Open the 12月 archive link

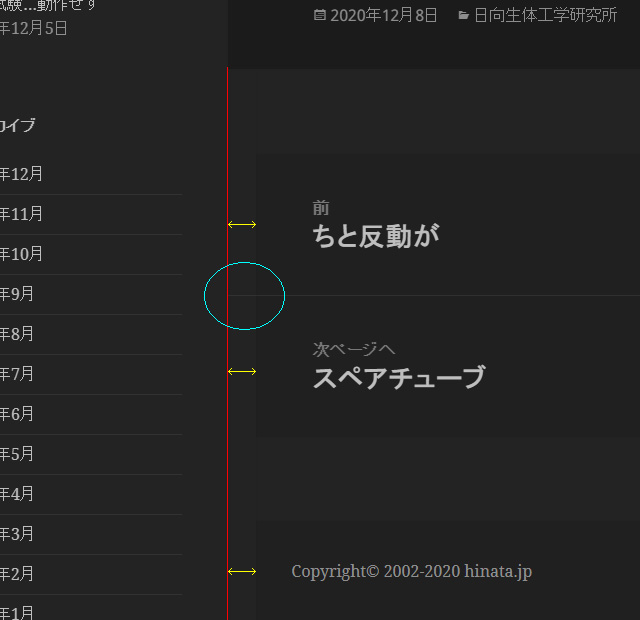(x=21, y=174)
